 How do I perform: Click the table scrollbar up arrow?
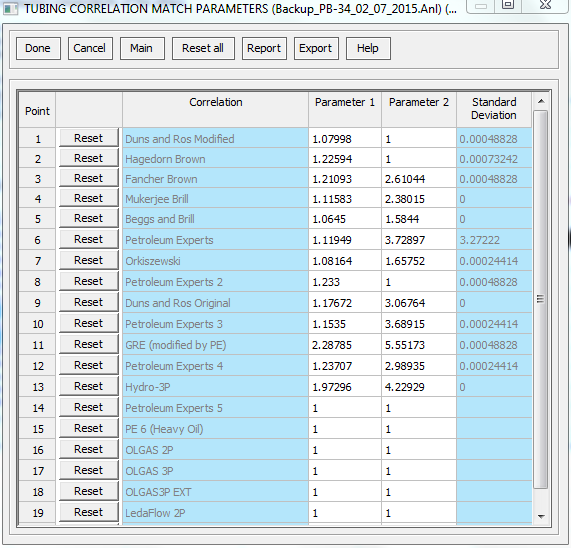pyautogui.click(x=541, y=101)
